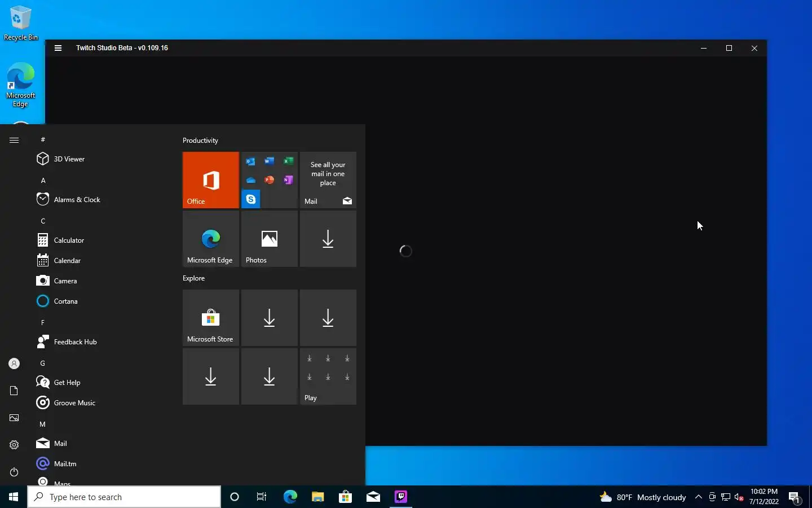Image resolution: width=812 pixels, height=508 pixels.
Task: Open the Mail live tile
Action: click(328, 180)
